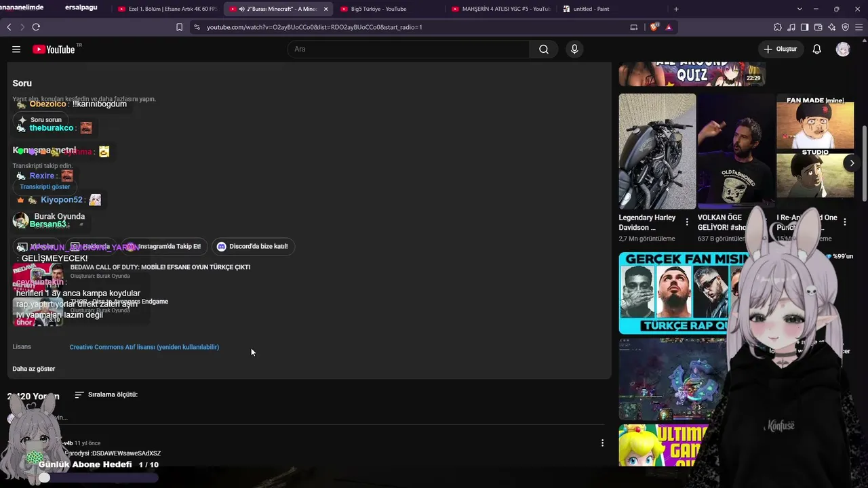
Task: Open the Legendary Harley Davidson short thumbnail
Action: tap(657, 151)
